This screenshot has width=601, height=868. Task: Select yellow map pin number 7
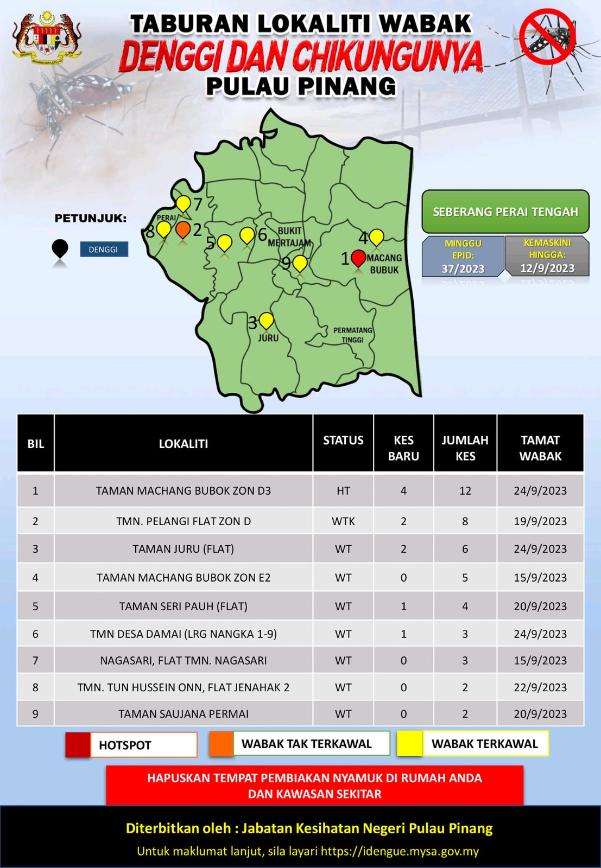[x=184, y=204]
